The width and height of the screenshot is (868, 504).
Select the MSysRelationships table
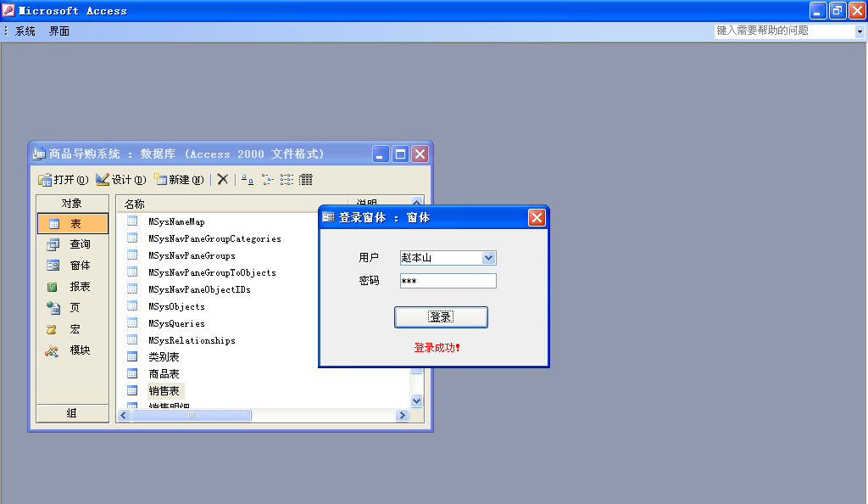192,340
